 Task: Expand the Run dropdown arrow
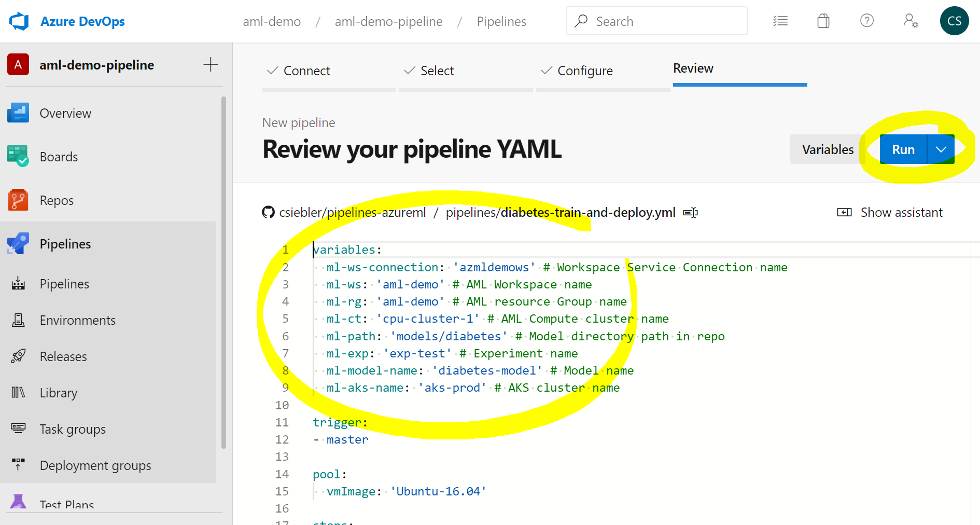[941, 149]
